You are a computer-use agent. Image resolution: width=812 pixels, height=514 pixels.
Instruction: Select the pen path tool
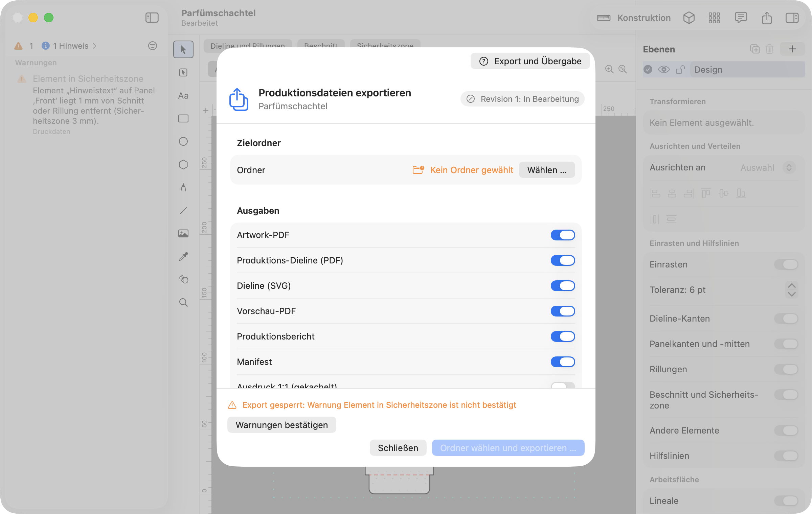tap(183, 187)
